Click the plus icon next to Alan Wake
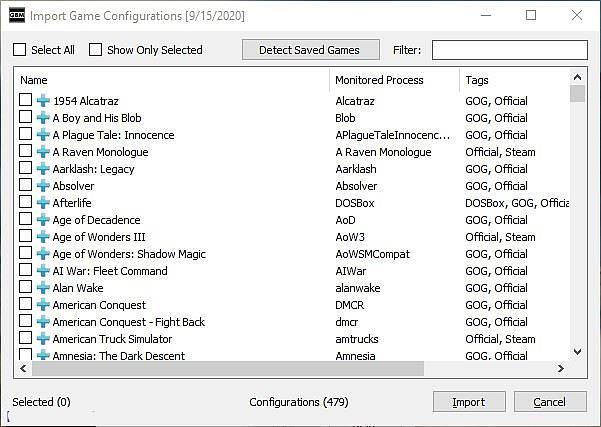601x427 pixels. 43,288
